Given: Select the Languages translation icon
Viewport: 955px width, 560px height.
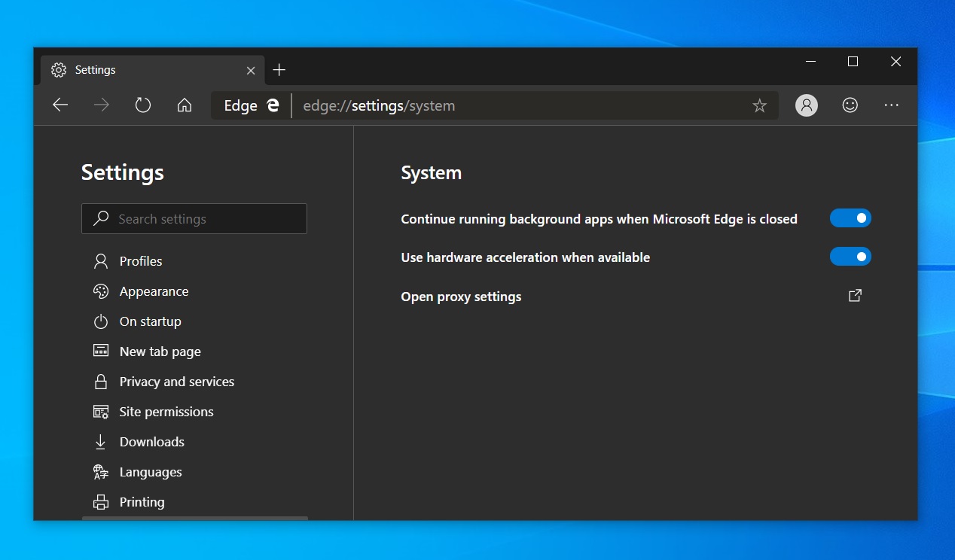Looking at the screenshot, I should 100,472.
